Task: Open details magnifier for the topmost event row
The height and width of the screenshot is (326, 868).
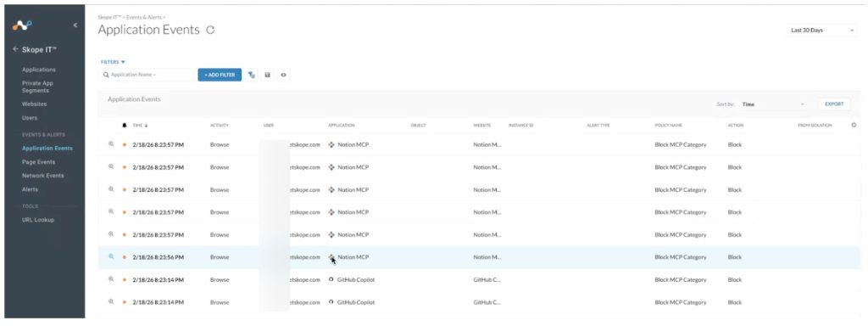Action: (x=111, y=144)
